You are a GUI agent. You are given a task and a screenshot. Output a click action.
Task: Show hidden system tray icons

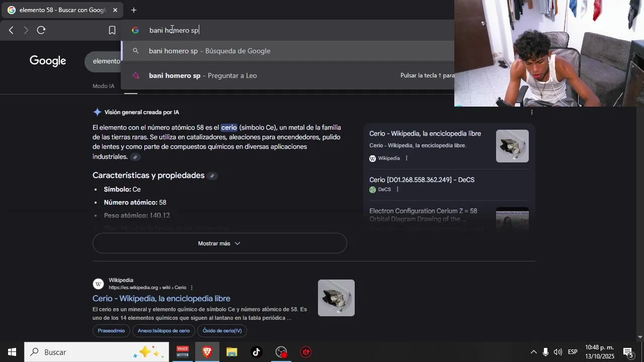click(534, 352)
